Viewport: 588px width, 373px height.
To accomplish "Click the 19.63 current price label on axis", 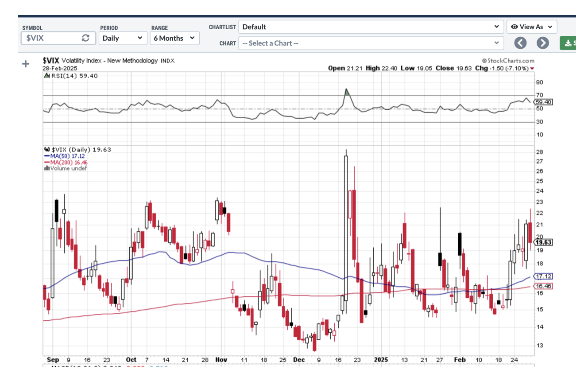I will coord(543,242).
